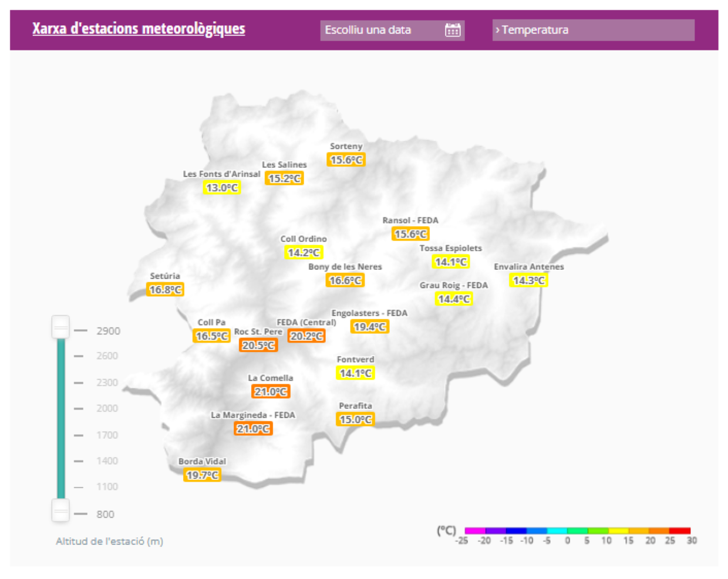728x579 pixels.
Task: Click the Engolasters - FEDA station label
Action: (370, 313)
